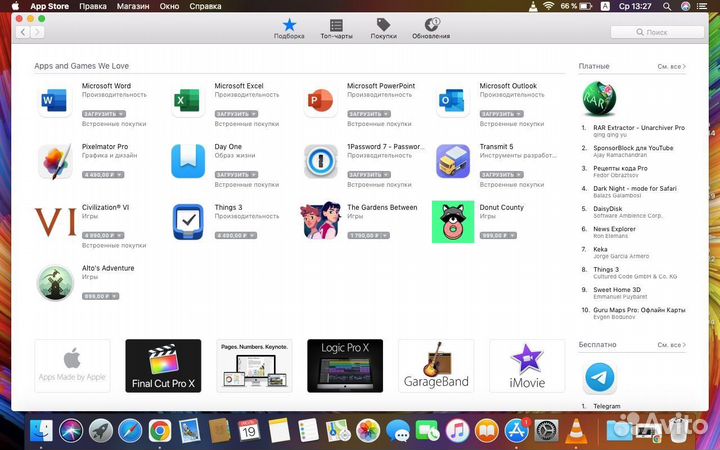Image resolution: width=720 pixels, height=450 pixels.
Task: Switch to the Обновления tab
Action: (x=431, y=28)
